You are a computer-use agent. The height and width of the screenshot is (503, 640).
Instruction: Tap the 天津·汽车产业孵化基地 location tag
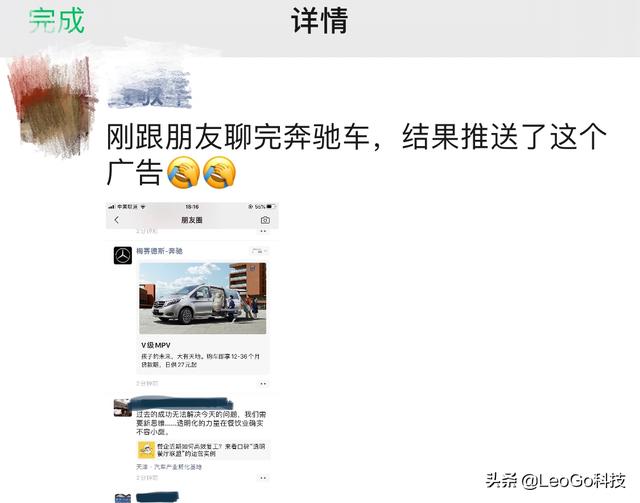pyautogui.click(x=169, y=467)
